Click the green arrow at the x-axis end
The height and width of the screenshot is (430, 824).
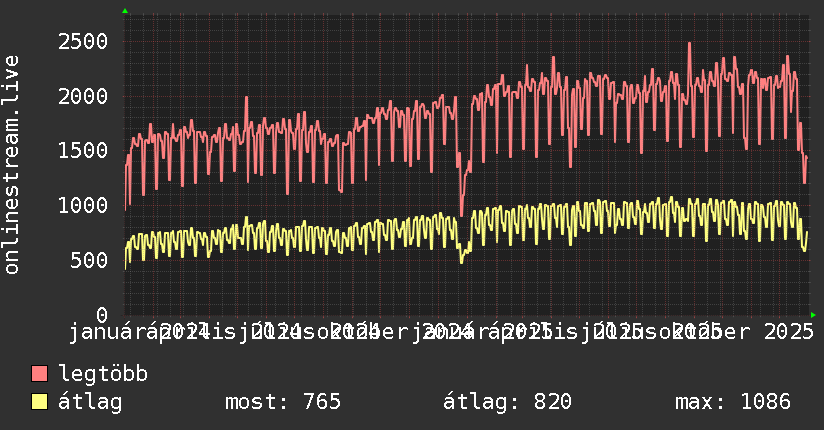(813, 315)
